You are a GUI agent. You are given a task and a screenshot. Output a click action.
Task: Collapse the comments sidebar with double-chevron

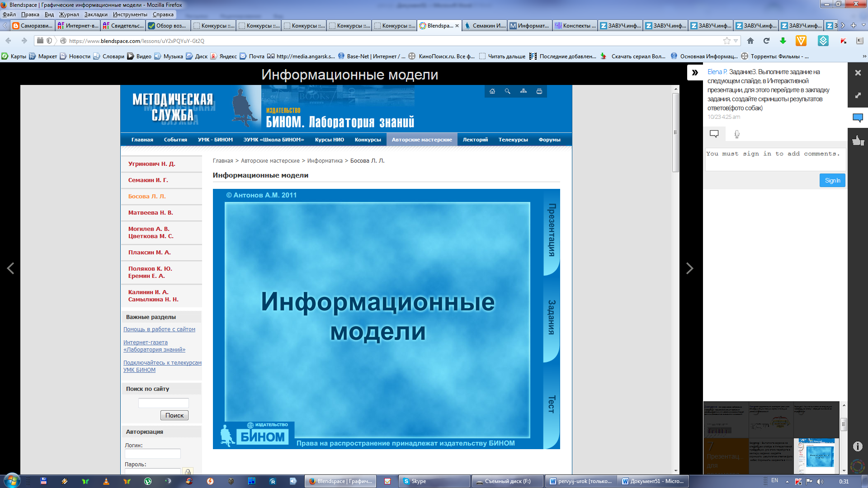(695, 72)
